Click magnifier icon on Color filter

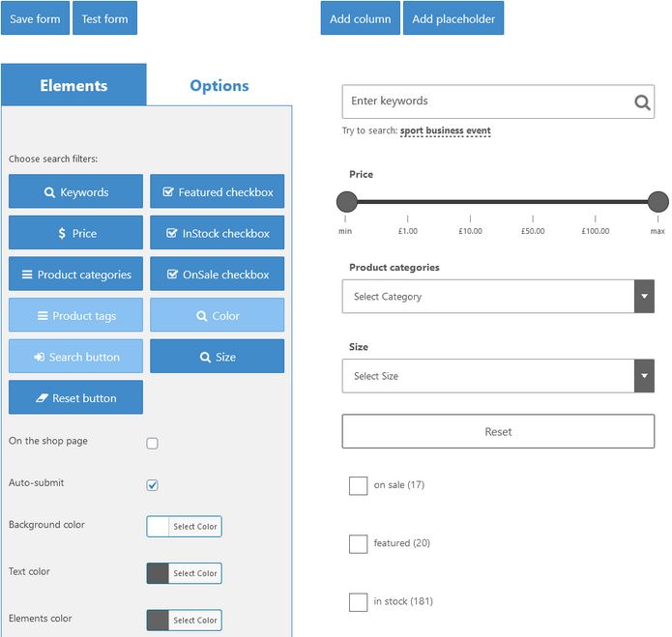point(201,316)
